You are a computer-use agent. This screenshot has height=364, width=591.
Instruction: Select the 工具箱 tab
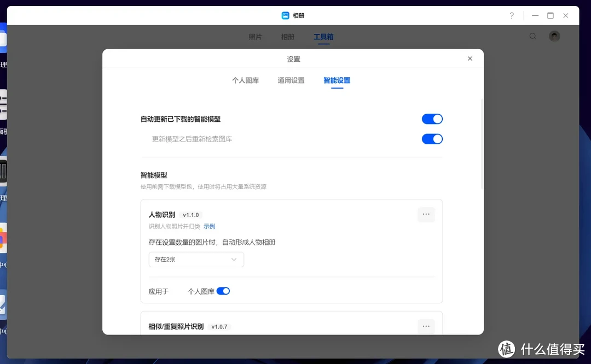point(323,37)
